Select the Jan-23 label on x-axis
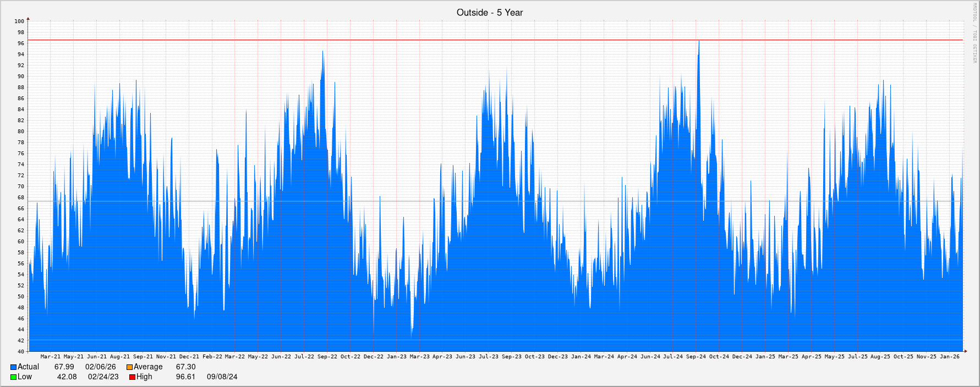The image size is (980, 387). pyautogui.click(x=396, y=357)
